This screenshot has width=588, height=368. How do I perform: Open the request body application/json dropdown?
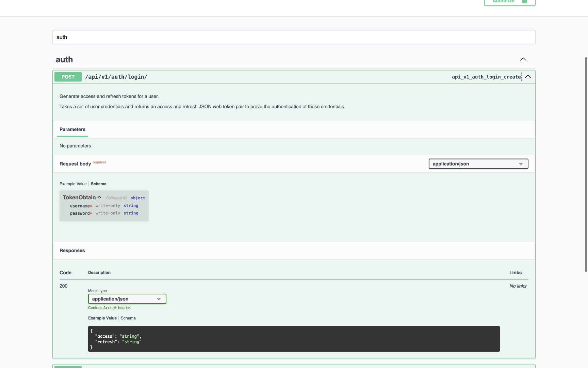pos(478,164)
